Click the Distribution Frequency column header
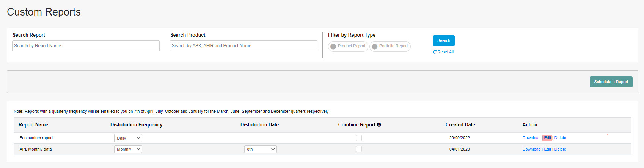The image size is (644, 168). pyautogui.click(x=136, y=124)
